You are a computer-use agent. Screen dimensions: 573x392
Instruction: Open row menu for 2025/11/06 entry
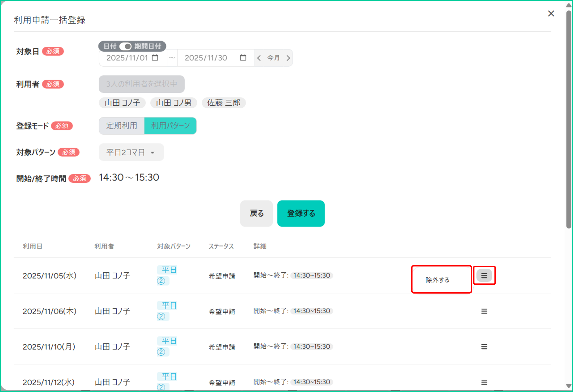tap(484, 311)
